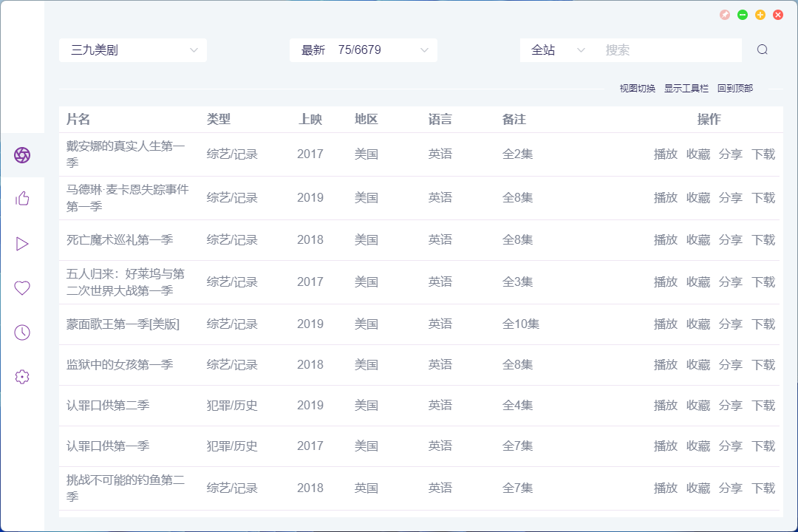
Task: Click the 视图切换 view switch link
Action: click(x=637, y=88)
